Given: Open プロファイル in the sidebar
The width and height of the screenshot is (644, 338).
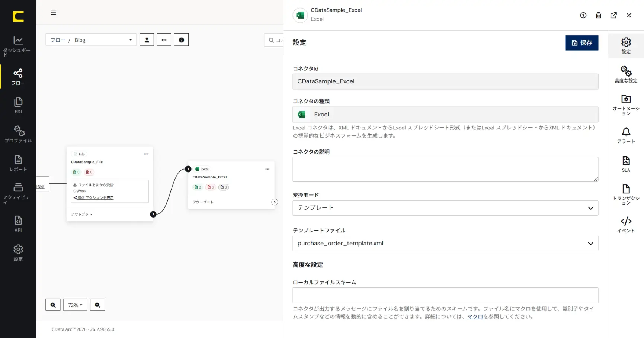Looking at the screenshot, I should 18,134.
